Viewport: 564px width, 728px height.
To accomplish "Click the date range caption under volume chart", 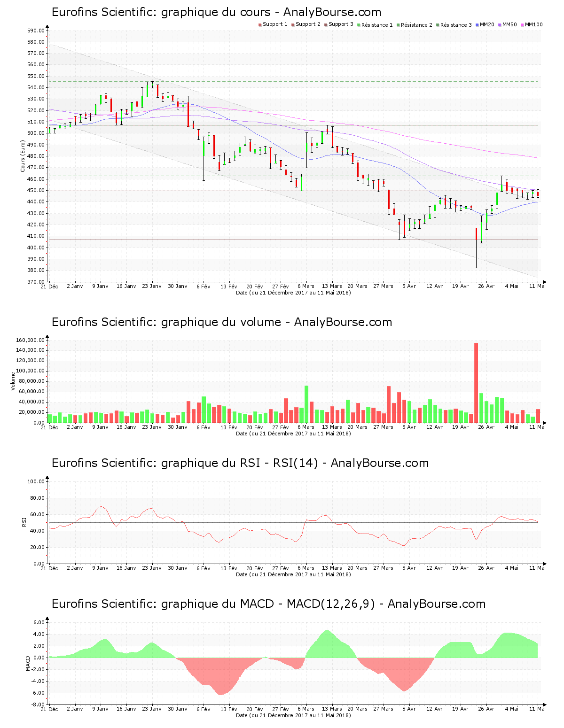I will pos(293,434).
